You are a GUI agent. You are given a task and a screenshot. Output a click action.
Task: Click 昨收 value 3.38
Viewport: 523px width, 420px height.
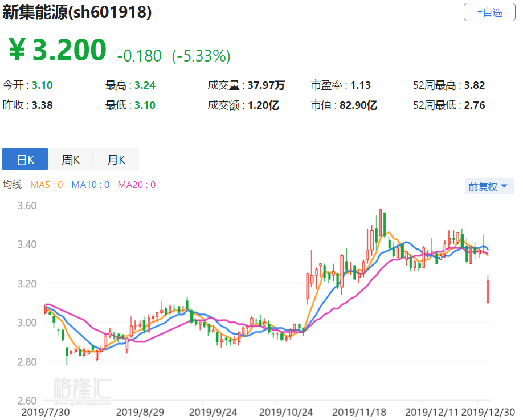pos(42,105)
